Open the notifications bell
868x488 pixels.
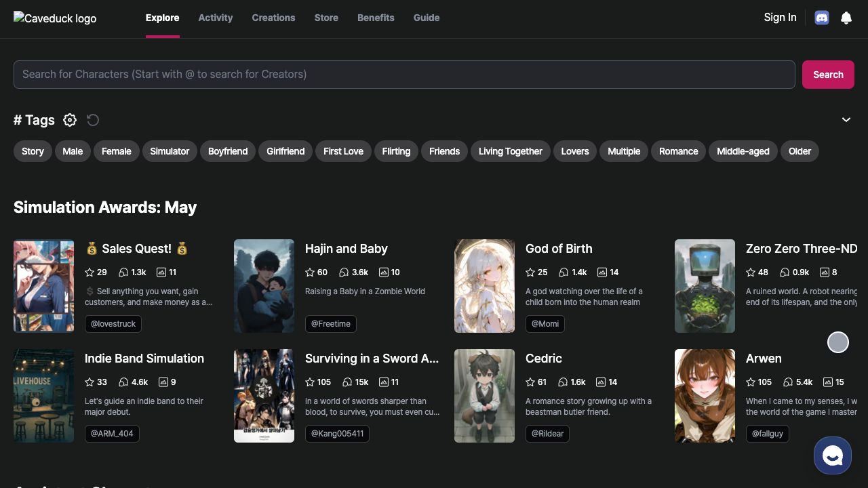[846, 18]
